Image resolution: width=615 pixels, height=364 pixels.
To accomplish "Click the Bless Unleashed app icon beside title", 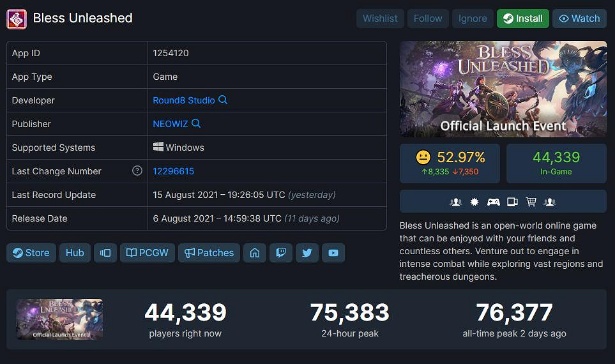I will 17,19.
